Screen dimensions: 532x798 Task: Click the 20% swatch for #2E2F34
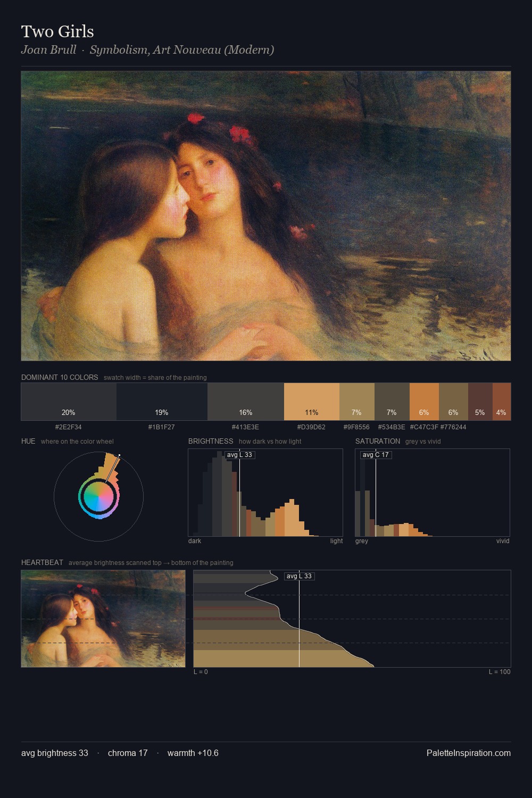point(69,402)
